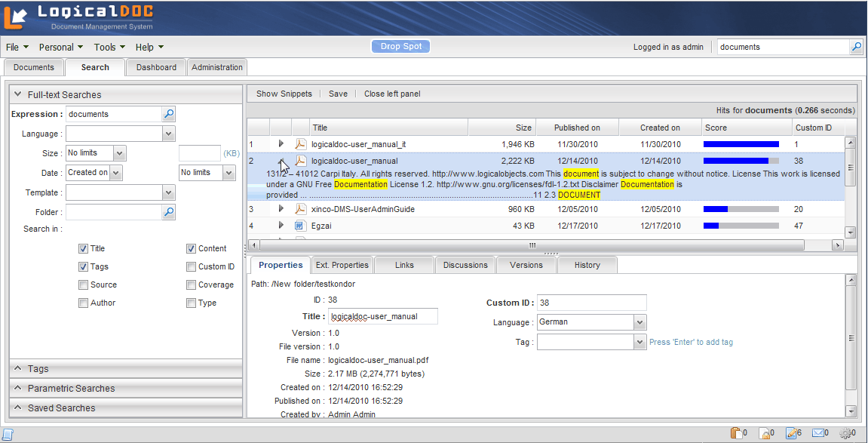This screenshot has height=443, width=868.
Task: Expand the Parametric Searches section
Action: [126, 388]
